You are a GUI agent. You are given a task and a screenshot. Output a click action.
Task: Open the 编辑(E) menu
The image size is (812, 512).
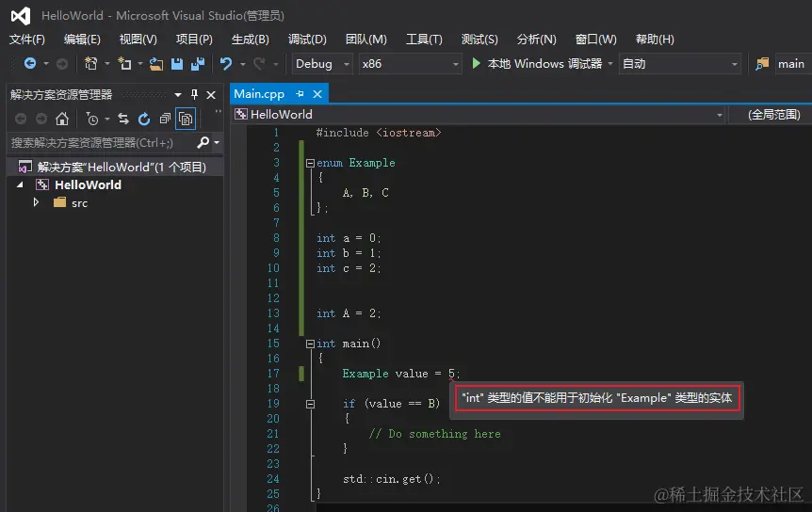pyautogui.click(x=82, y=40)
